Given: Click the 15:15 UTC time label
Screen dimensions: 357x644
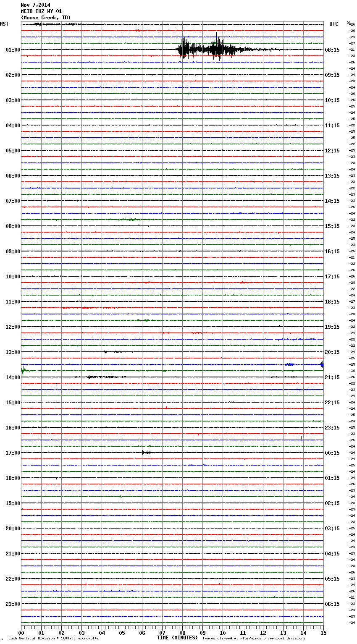Looking at the screenshot, I should 332,226.
